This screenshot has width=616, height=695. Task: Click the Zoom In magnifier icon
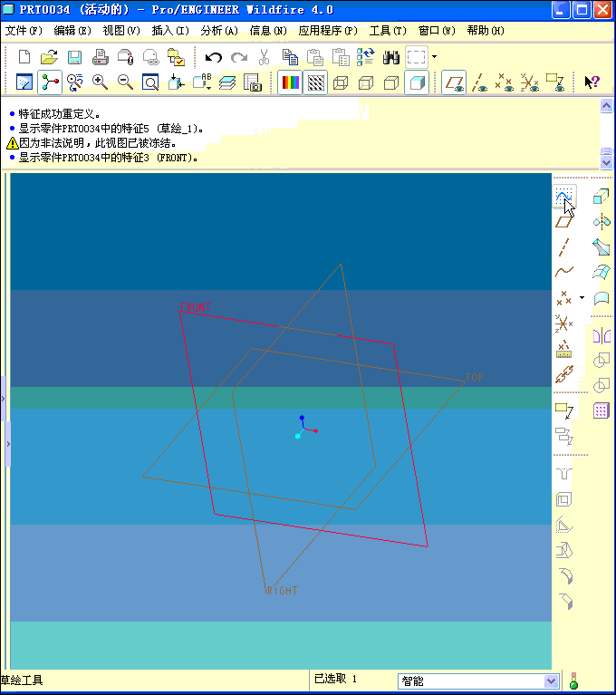(x=100, y=82)
